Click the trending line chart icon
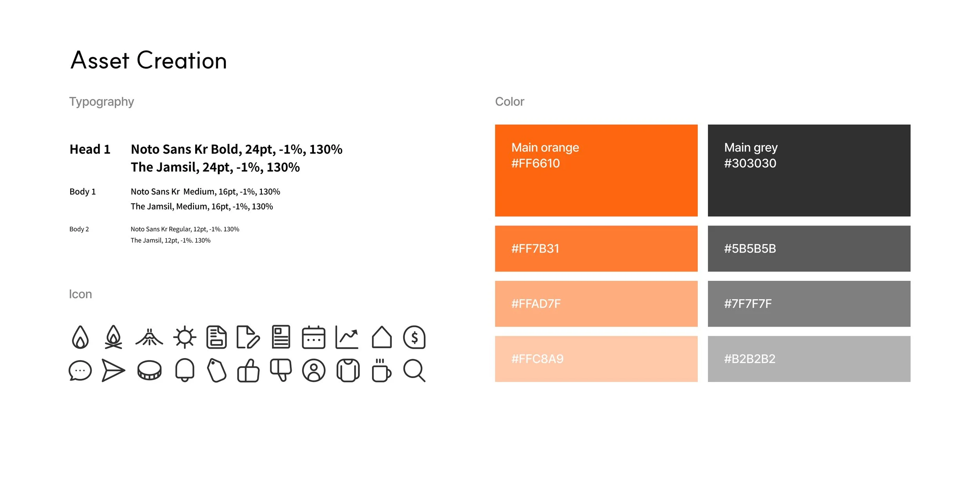This screenshot has width=980, height=482. (347, 337)
